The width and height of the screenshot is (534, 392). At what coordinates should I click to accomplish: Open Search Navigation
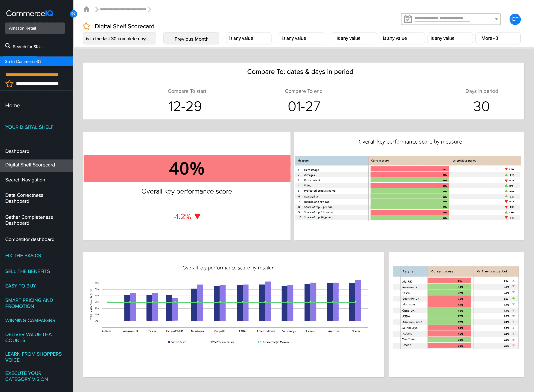coord(25,180)
